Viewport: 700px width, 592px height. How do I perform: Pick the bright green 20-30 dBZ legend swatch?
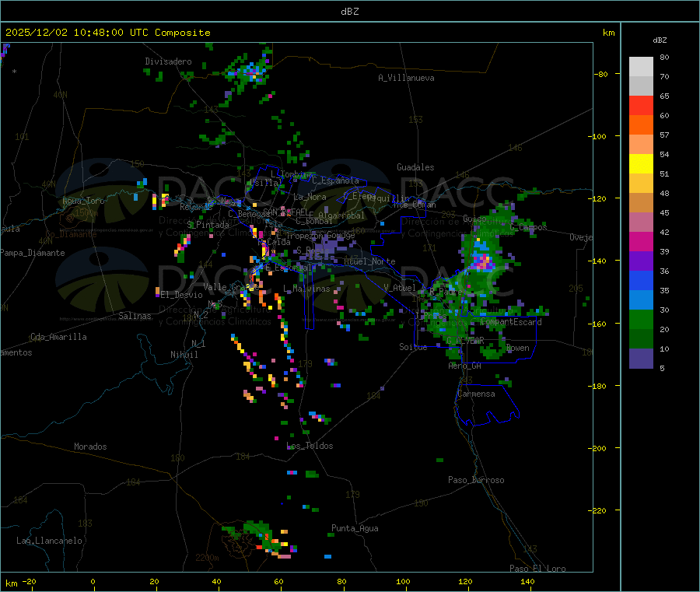click(641, 319)
